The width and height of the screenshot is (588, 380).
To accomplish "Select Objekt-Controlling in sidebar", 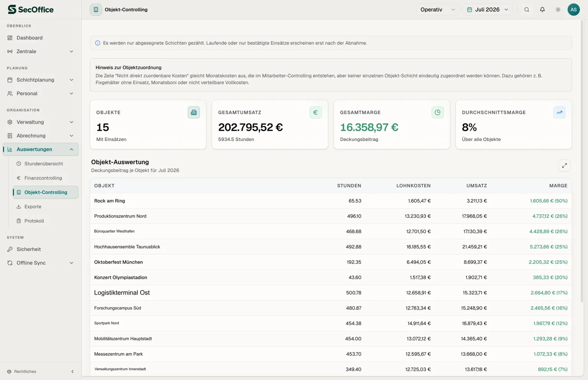I will 46,192.
